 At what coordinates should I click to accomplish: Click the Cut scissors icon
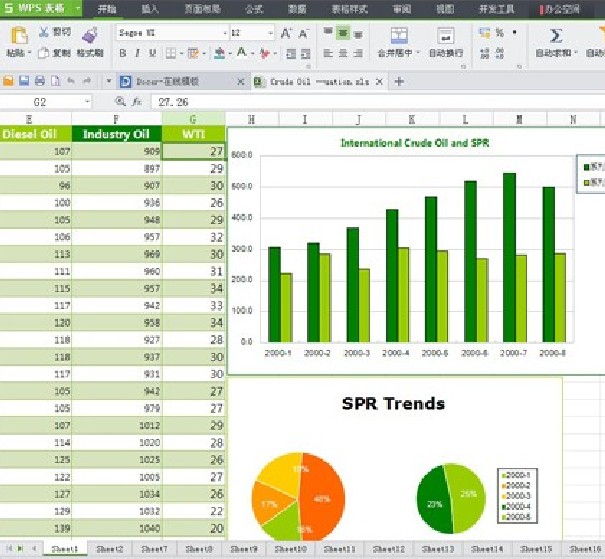click(44, 32)
